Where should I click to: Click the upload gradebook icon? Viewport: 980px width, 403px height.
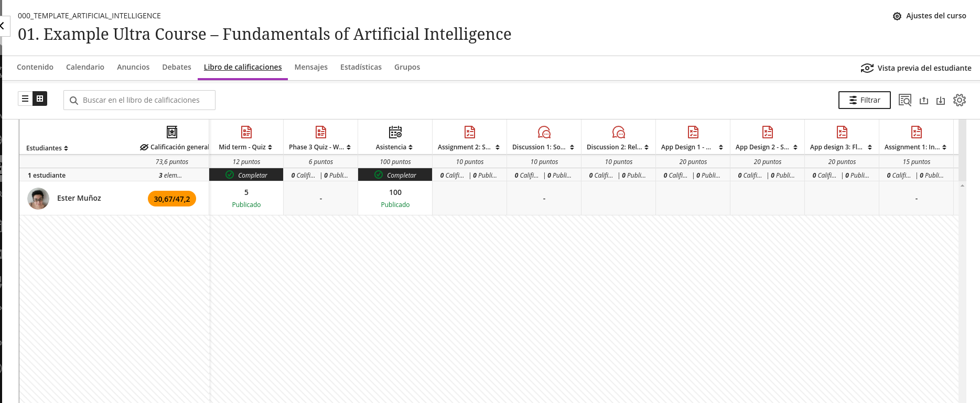coord(924,101)
